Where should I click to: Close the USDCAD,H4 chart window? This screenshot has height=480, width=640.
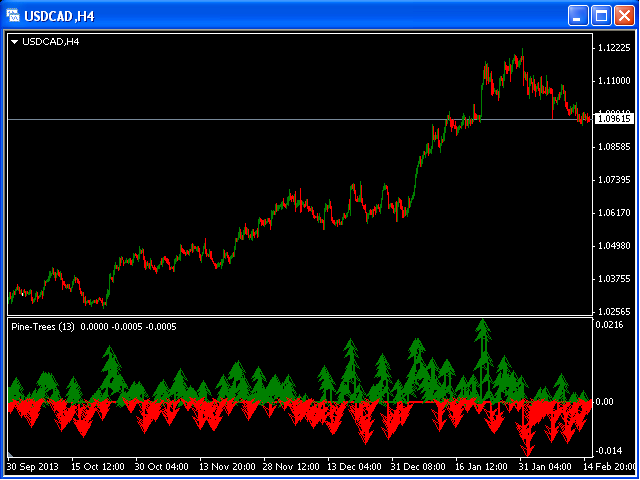coord(624,16)
